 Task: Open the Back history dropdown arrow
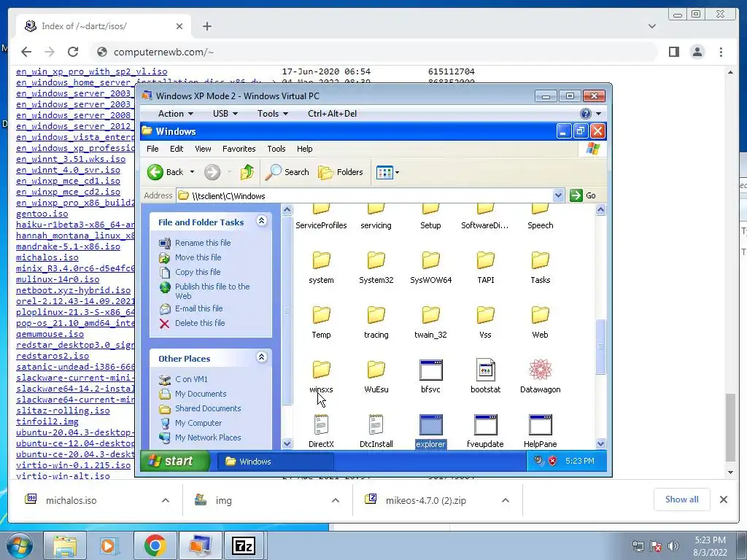coord(192,172)
